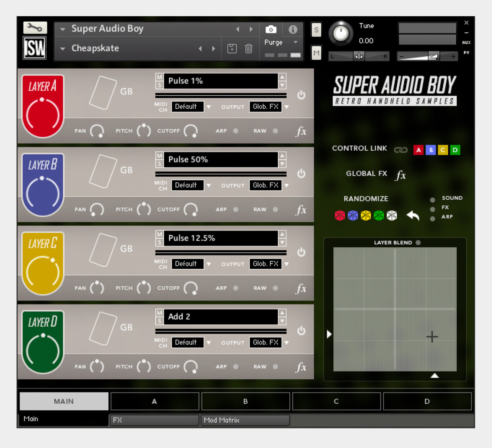Toggle RAW mode on Layer A
The height and width of the screenshot is (448, 492).
pos(275,131)
